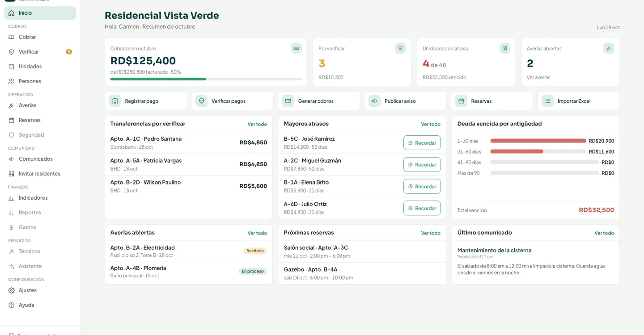The height and width of the screenshot is (335, 644).
Task: Click the Gastos dollar icon in sidebar
Action: [12, 227]
